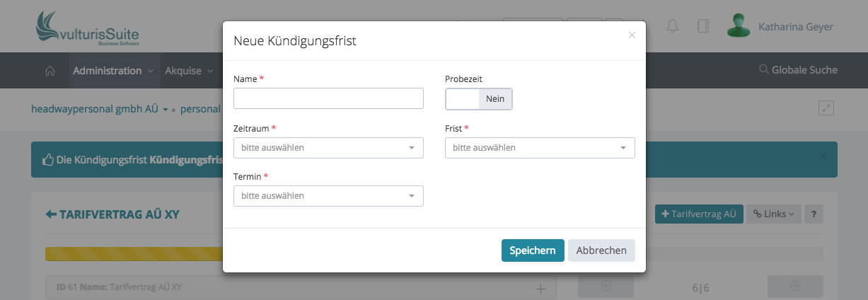The image size is (868, 300).
Task: Click the fullscreen expand icon
Action: (826, 108)
